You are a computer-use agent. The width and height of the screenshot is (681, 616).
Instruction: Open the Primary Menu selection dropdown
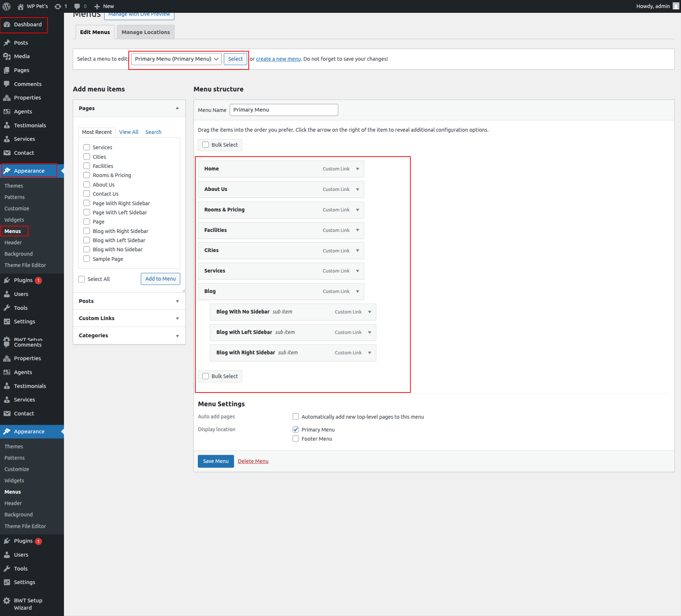click(176, 59)
